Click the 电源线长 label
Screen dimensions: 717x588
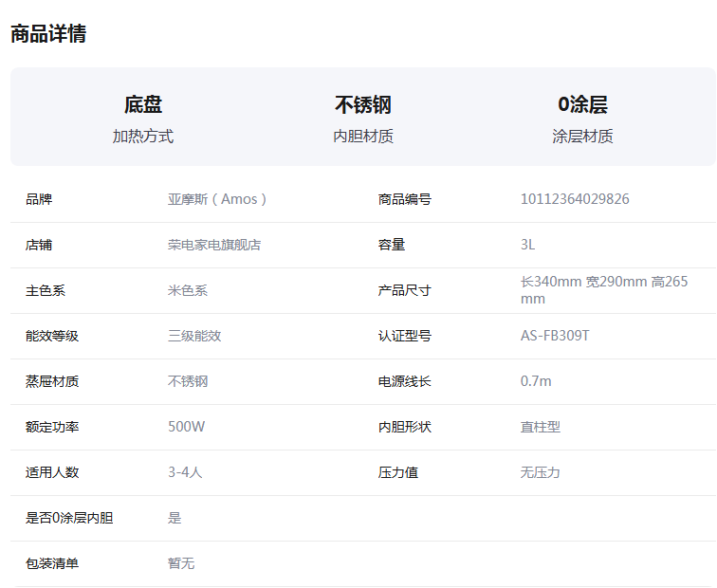click(404, 381)
